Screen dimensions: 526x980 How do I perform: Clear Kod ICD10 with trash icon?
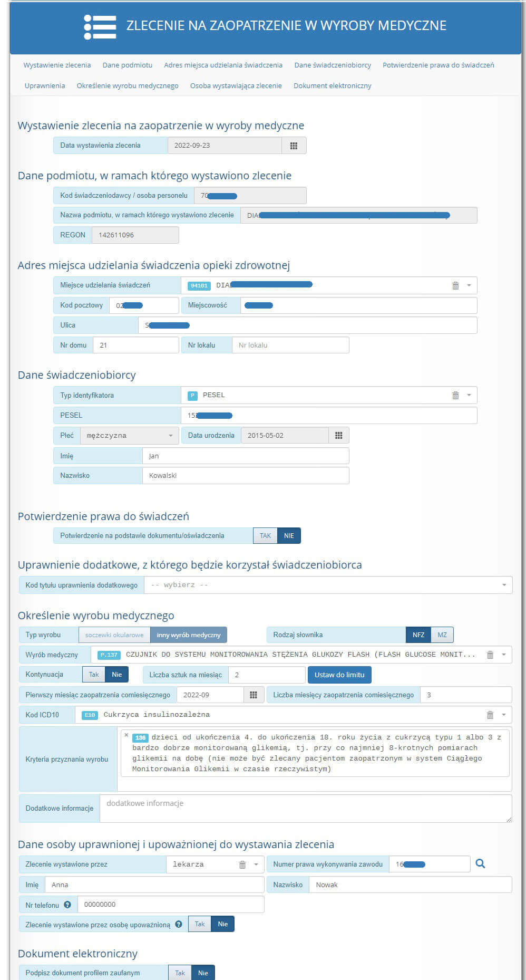pos(490,715)
